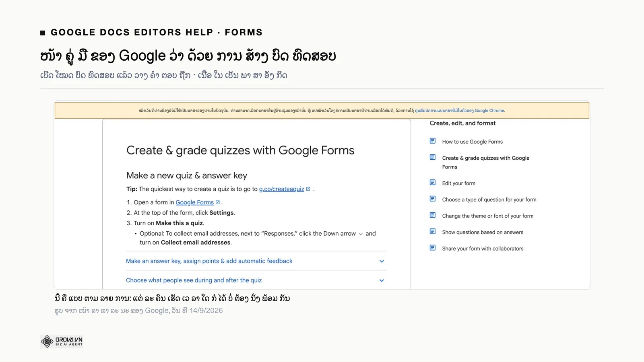This screenshot has width=644, height=362.
Task: Click the page title 'Create & grade quizzes with Google Forms'
Action: click(240, 150)
